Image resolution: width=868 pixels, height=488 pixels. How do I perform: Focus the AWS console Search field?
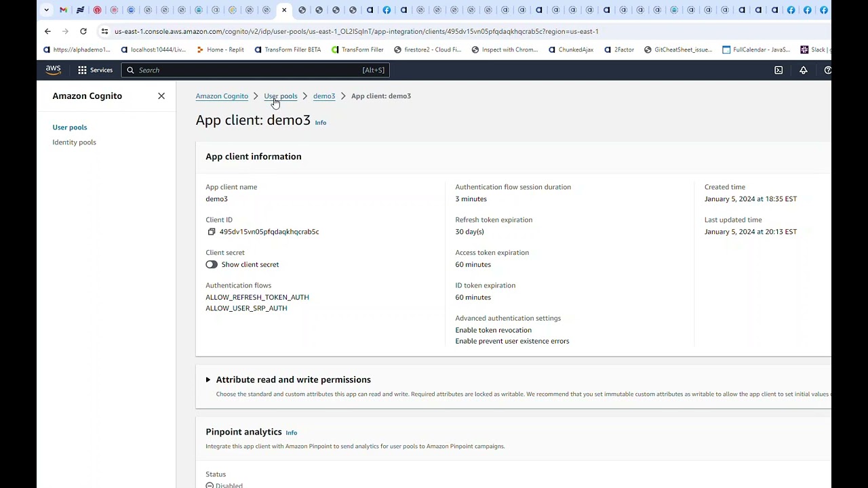pyautogui.click(x=255, y=70)
